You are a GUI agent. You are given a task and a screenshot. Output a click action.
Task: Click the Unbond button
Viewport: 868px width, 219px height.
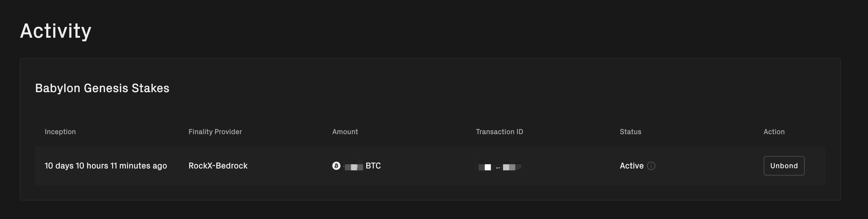coord(783,166)
